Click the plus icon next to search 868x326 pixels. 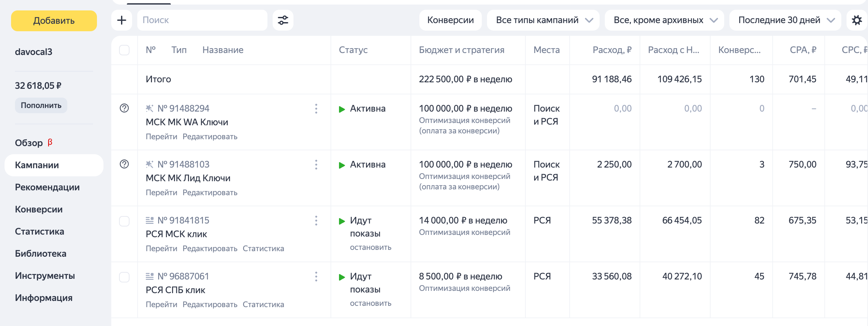click(122, 20)
